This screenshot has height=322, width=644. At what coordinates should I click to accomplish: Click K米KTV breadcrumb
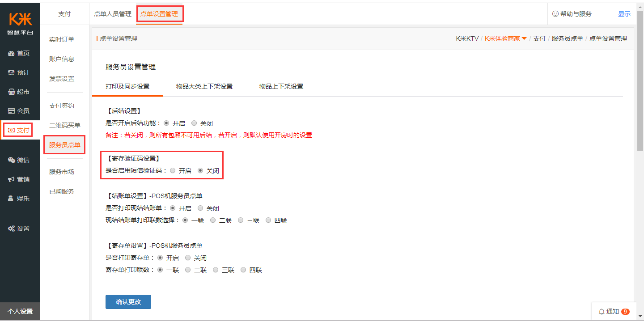[x=467, y=38]
